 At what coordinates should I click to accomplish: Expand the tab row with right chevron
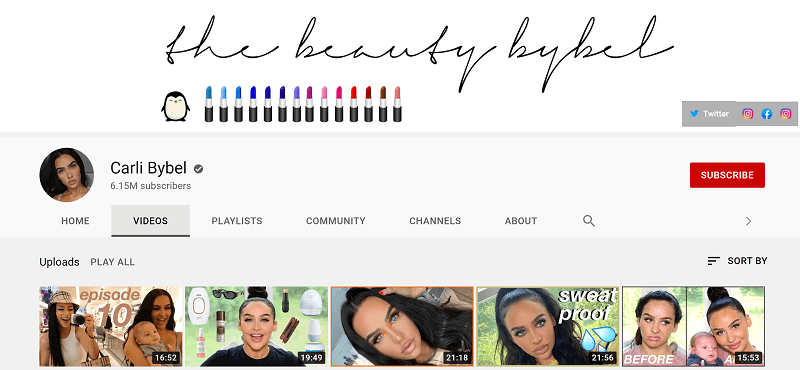click(748, 221)
